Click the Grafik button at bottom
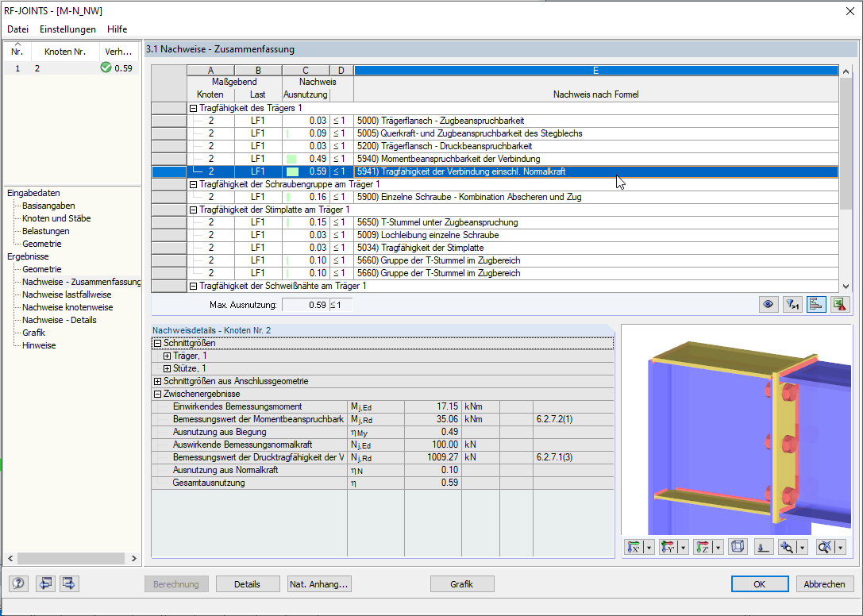Screen dimensions: 863x616 (462, 584)
